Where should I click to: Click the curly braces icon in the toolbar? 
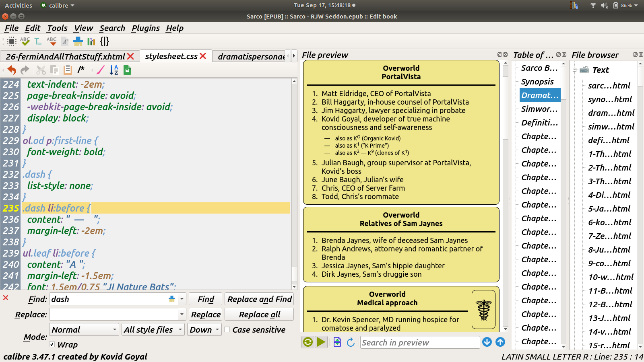pyautogui.click(x=105, y=41)
